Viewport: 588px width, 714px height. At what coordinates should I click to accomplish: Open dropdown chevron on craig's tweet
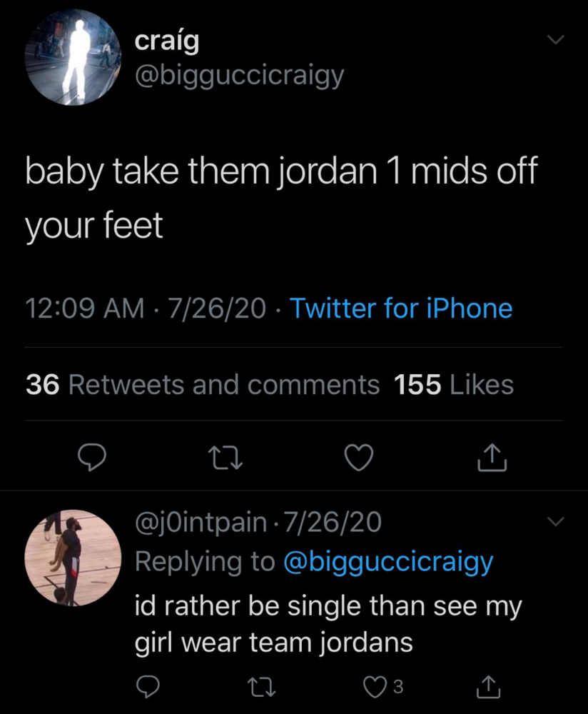[556, 39]
